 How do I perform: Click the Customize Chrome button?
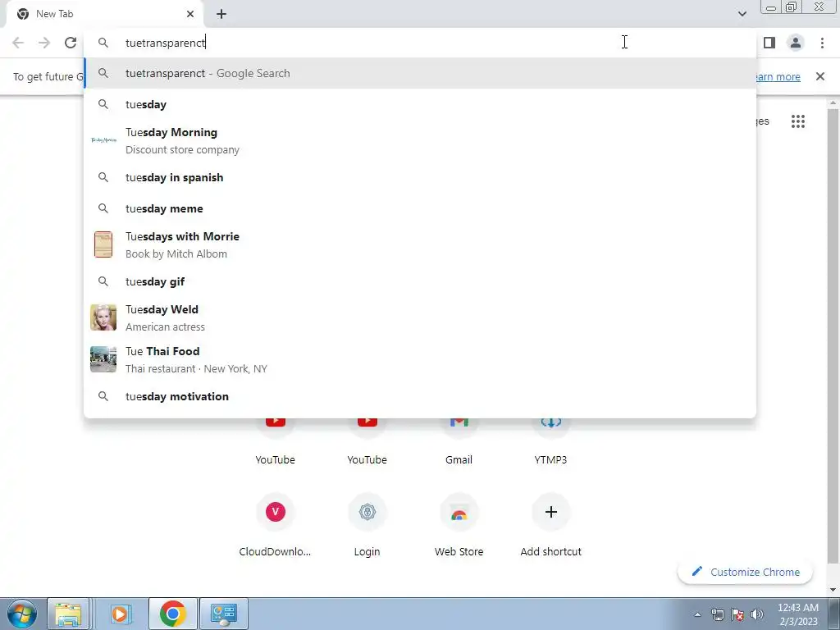point(745,572)
